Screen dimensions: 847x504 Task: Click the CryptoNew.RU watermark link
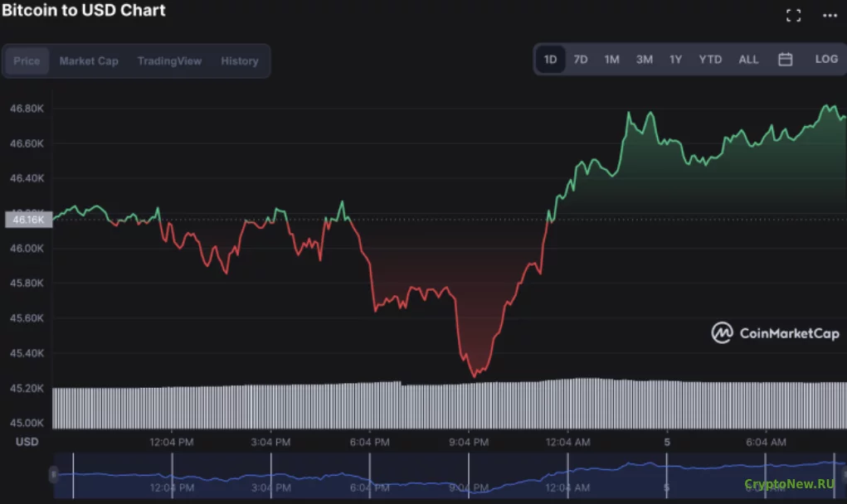pos(789,483)
